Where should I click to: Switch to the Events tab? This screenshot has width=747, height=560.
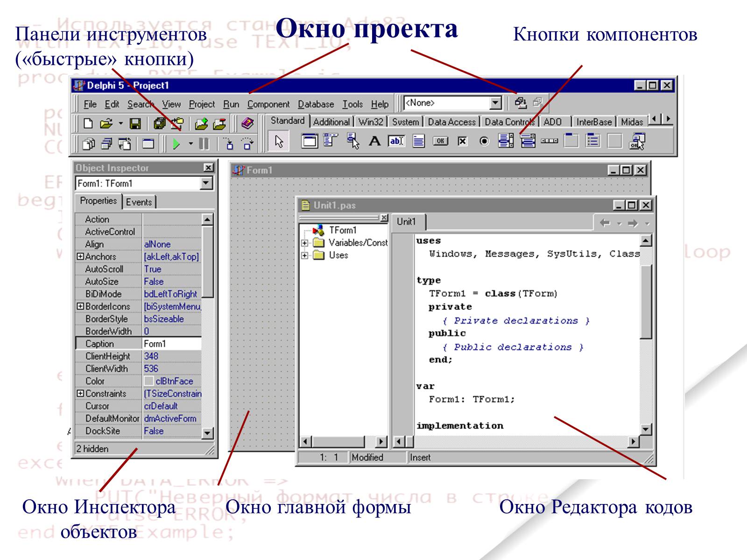pos(139,202)
